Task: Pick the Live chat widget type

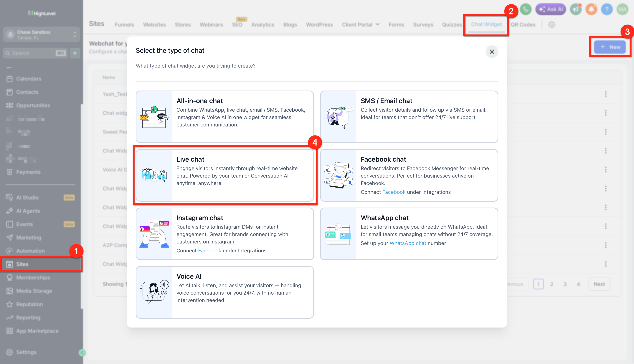Action: point(224,175)
